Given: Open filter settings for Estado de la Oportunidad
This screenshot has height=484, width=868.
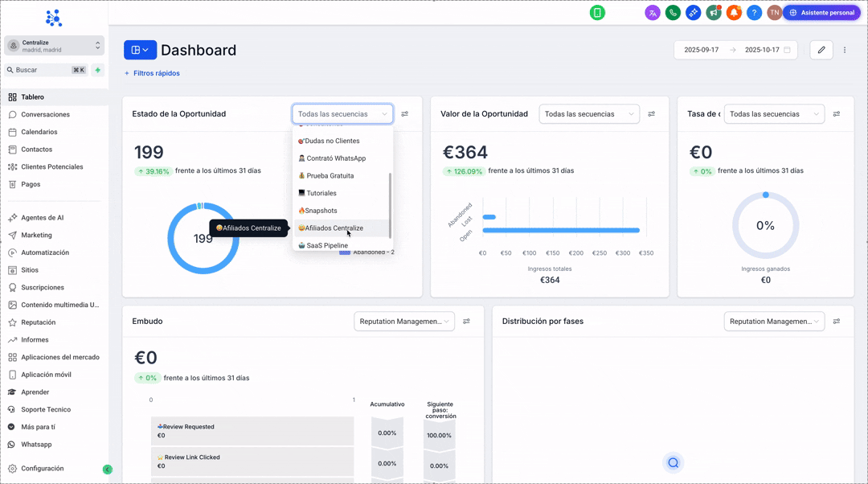Looking at the screenshot, I should click(x=405, y=114).
